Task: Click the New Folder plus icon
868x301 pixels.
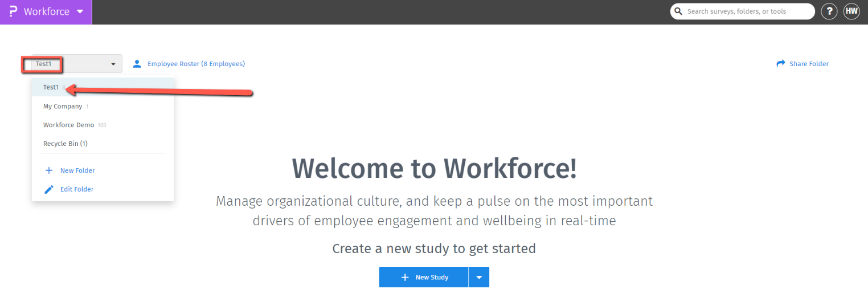Action: coord(49,170)
